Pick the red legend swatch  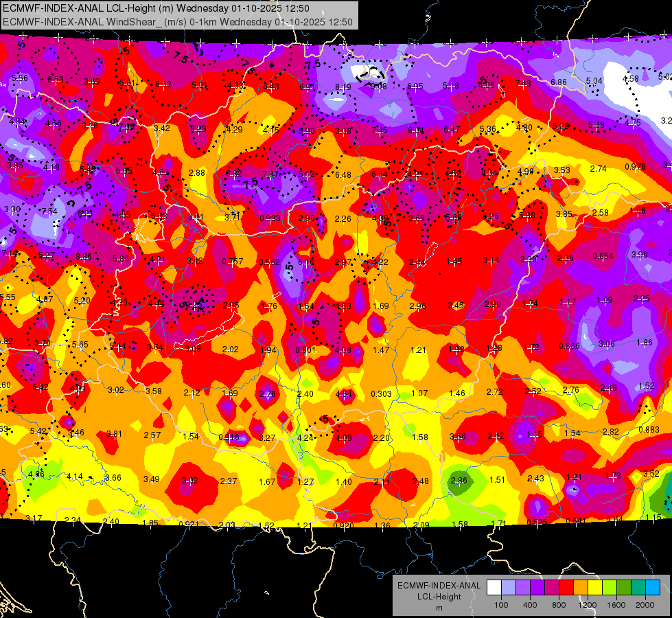566,588
